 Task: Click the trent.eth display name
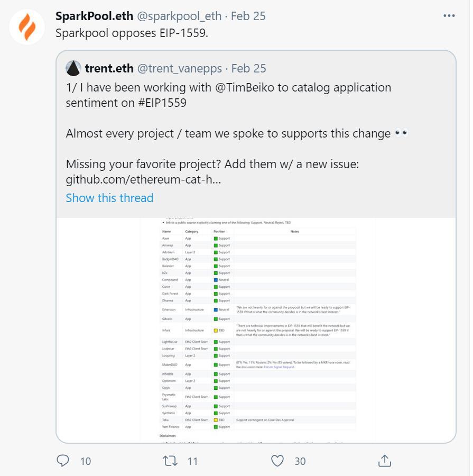click(x=109, y=68)
